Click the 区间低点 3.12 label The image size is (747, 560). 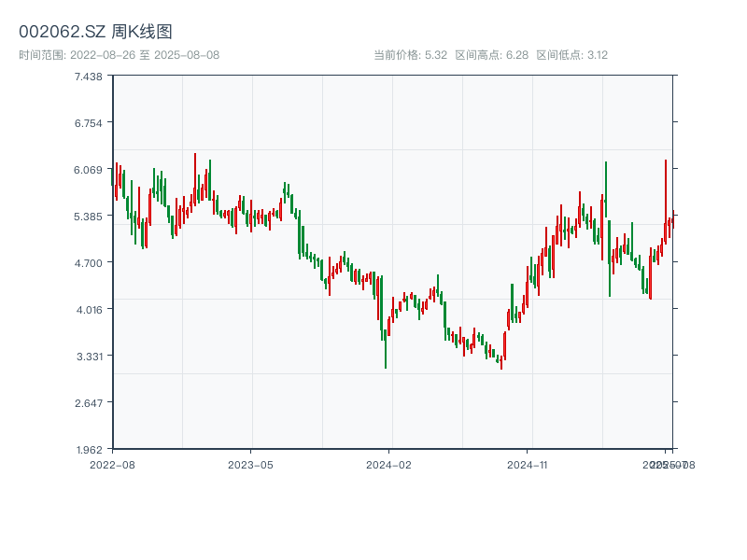572,55
